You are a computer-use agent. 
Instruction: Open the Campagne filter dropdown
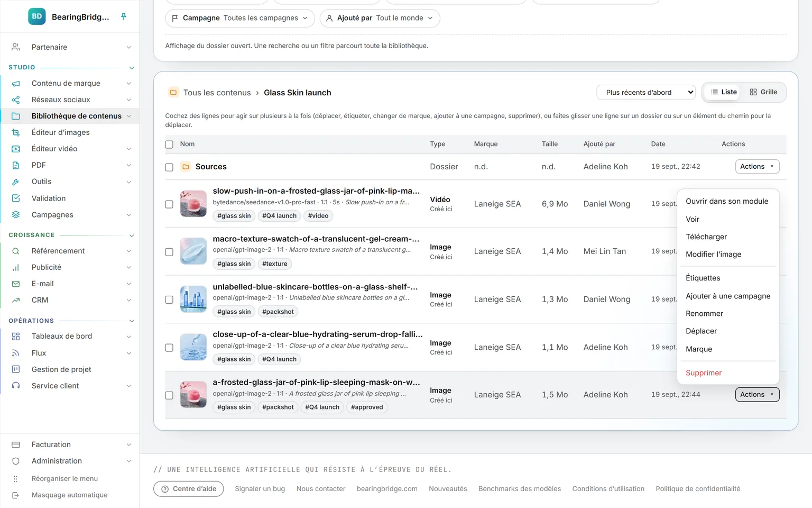coord(240,18)
